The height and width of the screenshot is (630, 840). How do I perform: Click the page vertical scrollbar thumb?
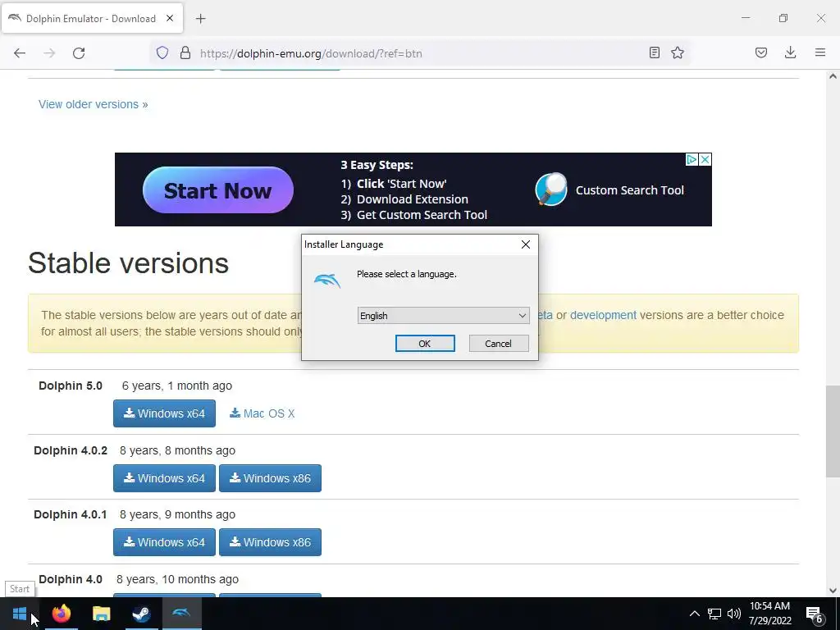[x=833, y=431]
